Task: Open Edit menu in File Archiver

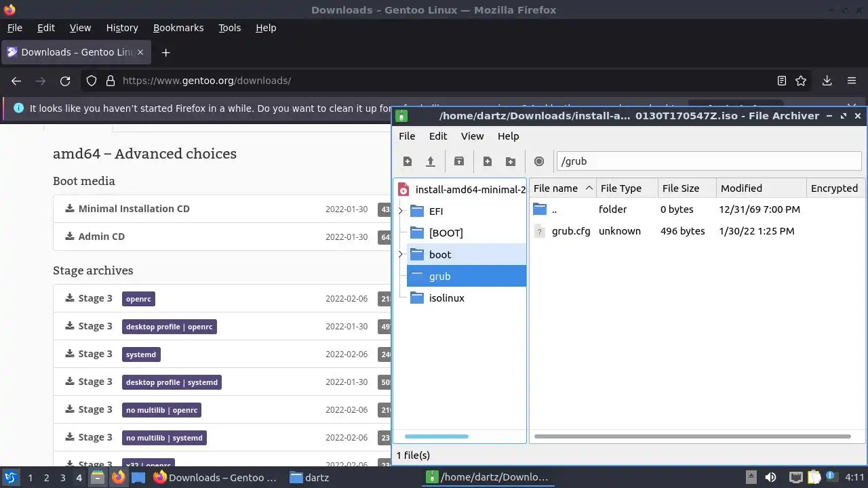Action: click(x=438, y=136)
